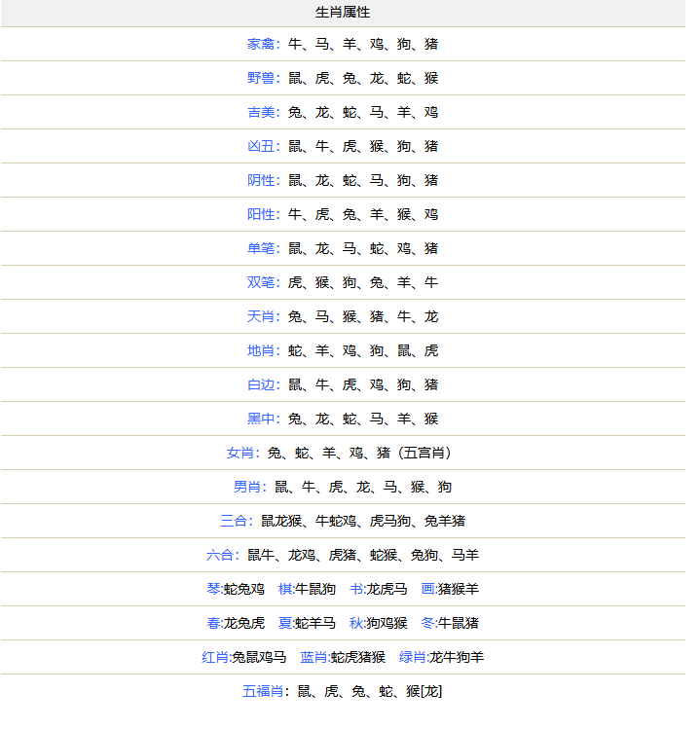The height and width of the screenshot is (729, 700).
Task: Click the 黑中 link
Action: pyautogui.click(x=262, y=419)
